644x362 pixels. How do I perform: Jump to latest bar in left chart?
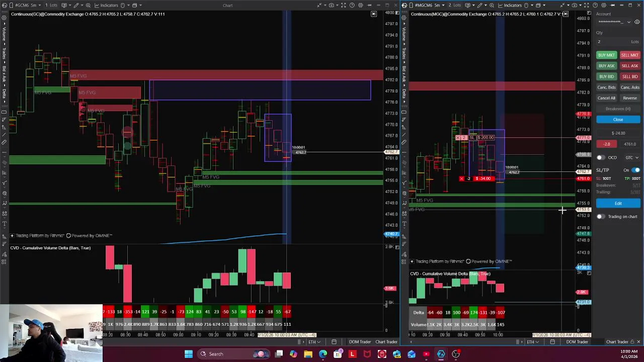pyautogui.click(x=374, y=14)
